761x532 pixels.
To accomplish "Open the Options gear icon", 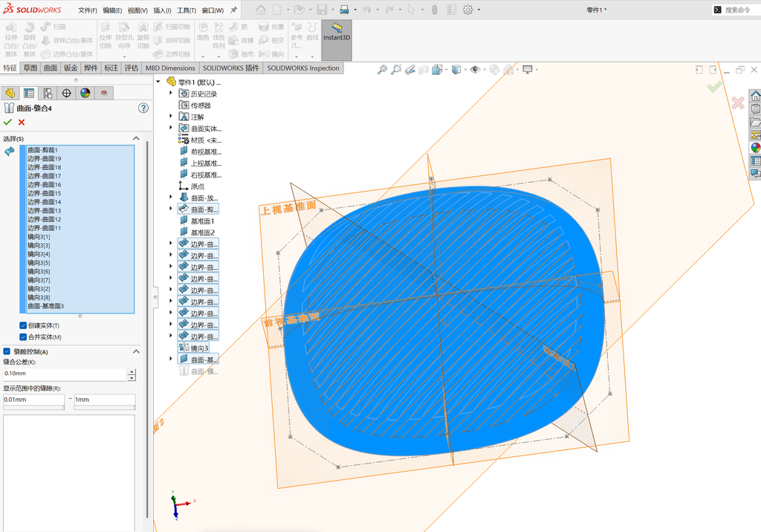I will point(468,10).
